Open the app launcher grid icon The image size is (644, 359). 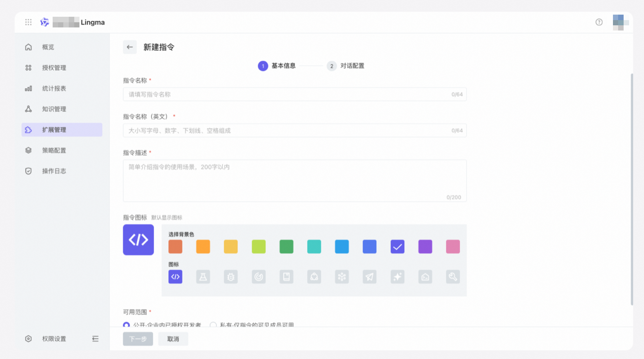click(x=28, y=22)
